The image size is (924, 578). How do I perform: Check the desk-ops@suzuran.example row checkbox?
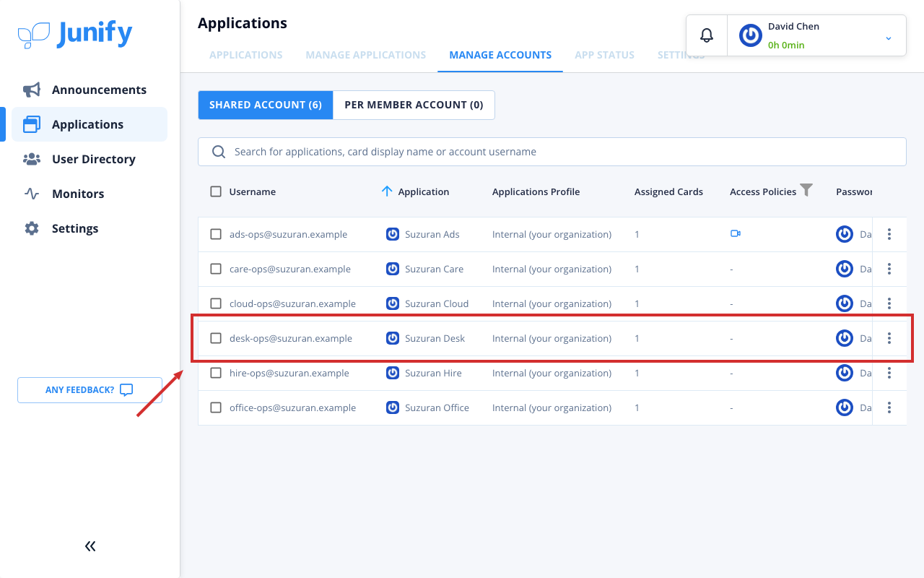pos(216,338)
